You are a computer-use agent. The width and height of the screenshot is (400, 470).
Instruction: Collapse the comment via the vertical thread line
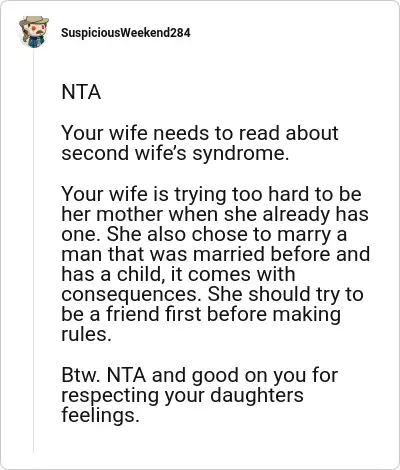(34, 252)
